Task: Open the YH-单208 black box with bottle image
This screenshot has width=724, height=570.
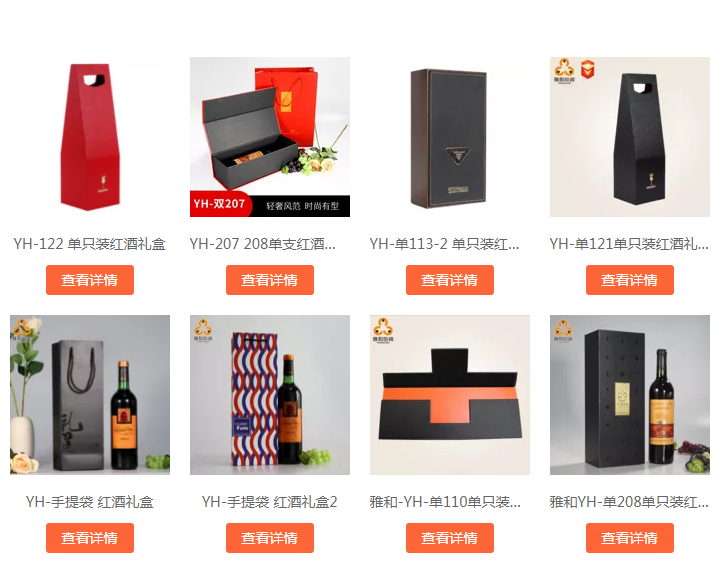Action: click(x=630, y=395)
